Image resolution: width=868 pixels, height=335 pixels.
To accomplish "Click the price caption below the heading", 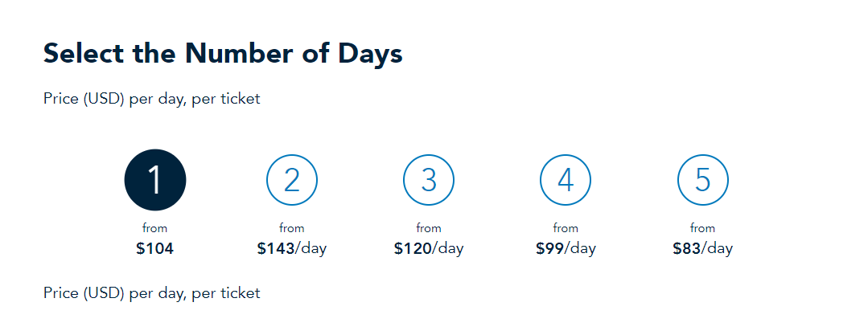I will (152, 99).
